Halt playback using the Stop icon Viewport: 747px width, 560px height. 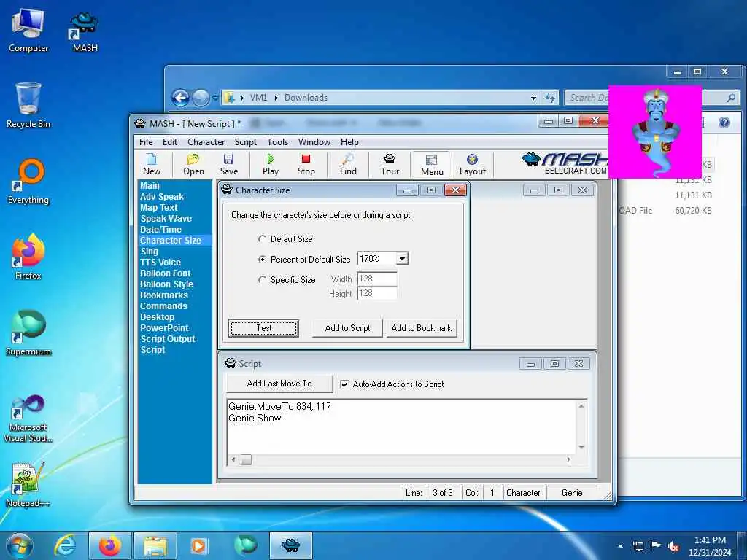(306, 164)
